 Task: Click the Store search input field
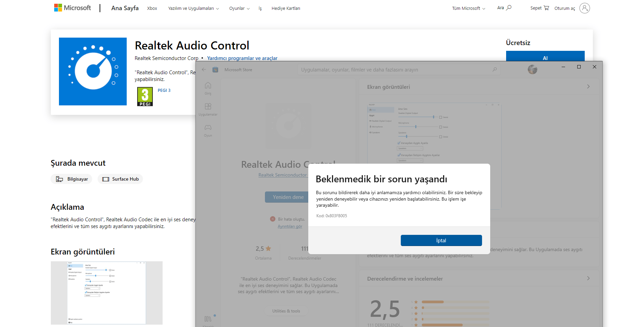399,69
